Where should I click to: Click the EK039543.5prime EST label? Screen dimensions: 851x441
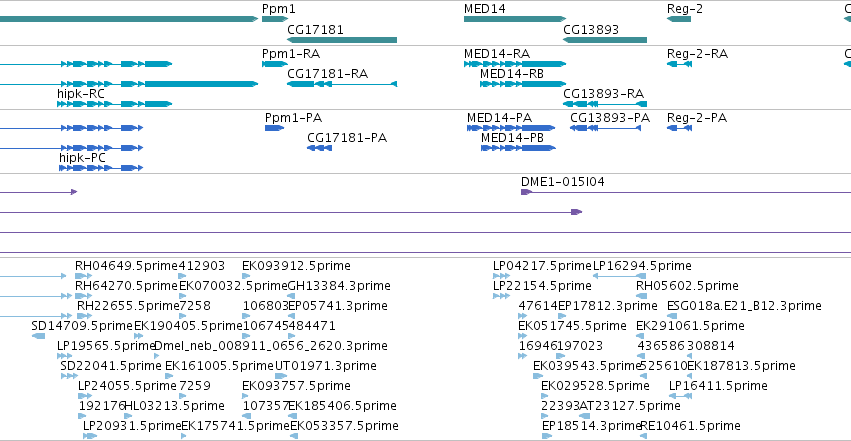(x=587, y=366)
